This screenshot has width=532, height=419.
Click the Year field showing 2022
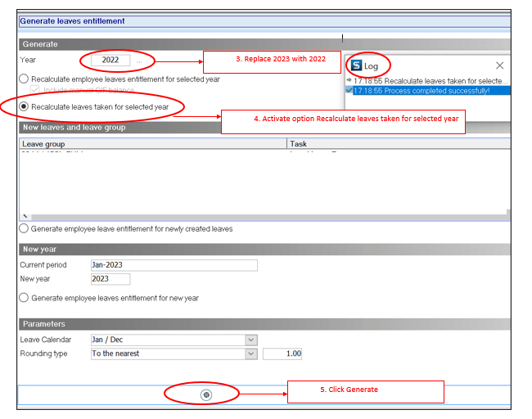point(110,61)
